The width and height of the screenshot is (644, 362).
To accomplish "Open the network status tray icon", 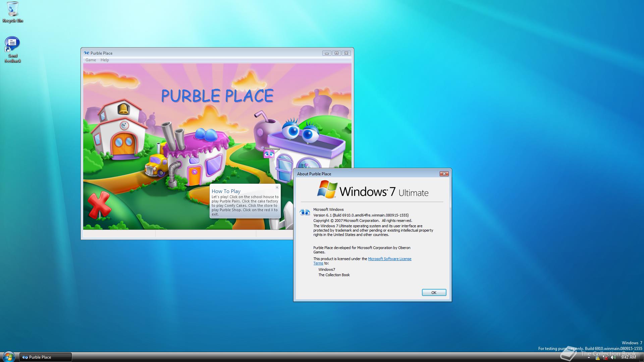I will 605,358.
